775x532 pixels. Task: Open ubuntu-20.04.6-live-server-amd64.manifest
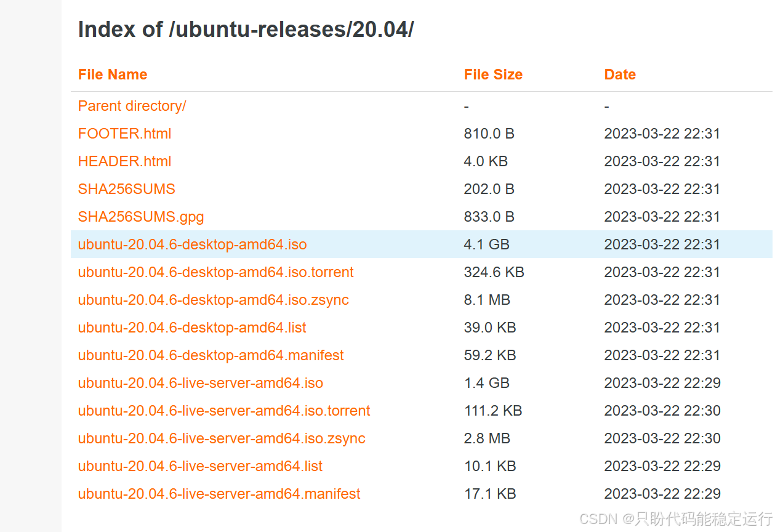coord(219,494)
